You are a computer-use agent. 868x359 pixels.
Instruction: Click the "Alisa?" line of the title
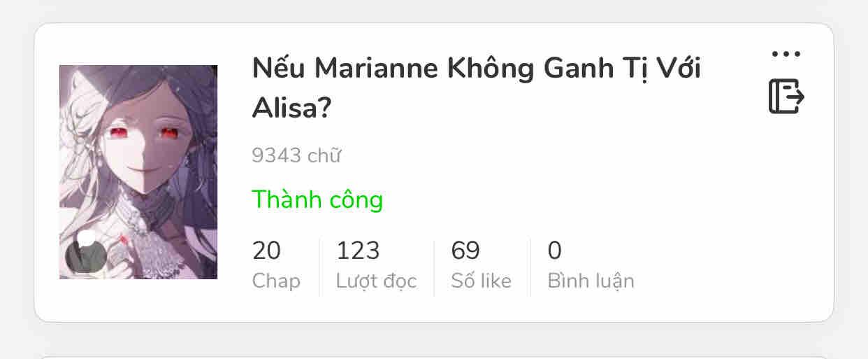tap(291, 107)
